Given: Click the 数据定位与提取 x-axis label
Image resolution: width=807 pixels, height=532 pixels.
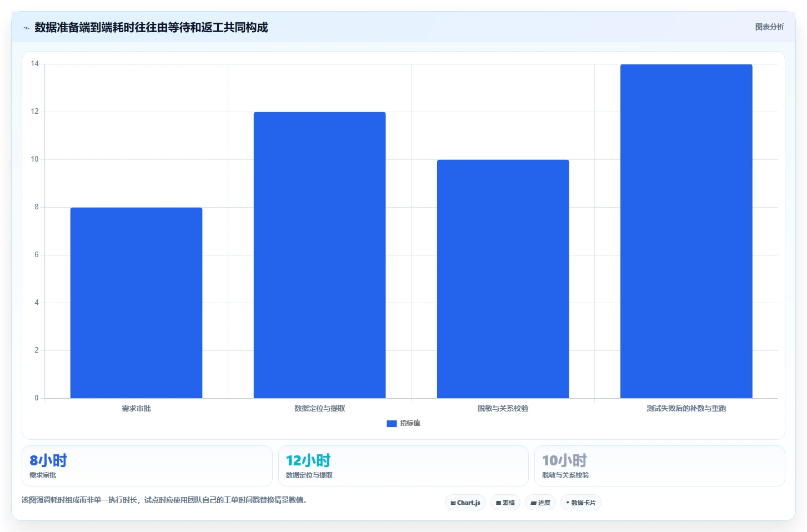Looking at the screenshot, I should coord(319,408).
